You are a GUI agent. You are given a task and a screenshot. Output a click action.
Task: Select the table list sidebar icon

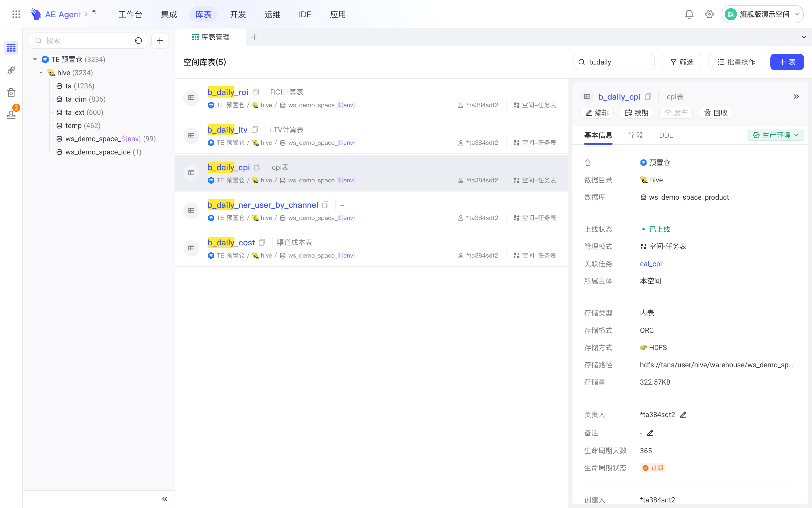click(11, 48)
